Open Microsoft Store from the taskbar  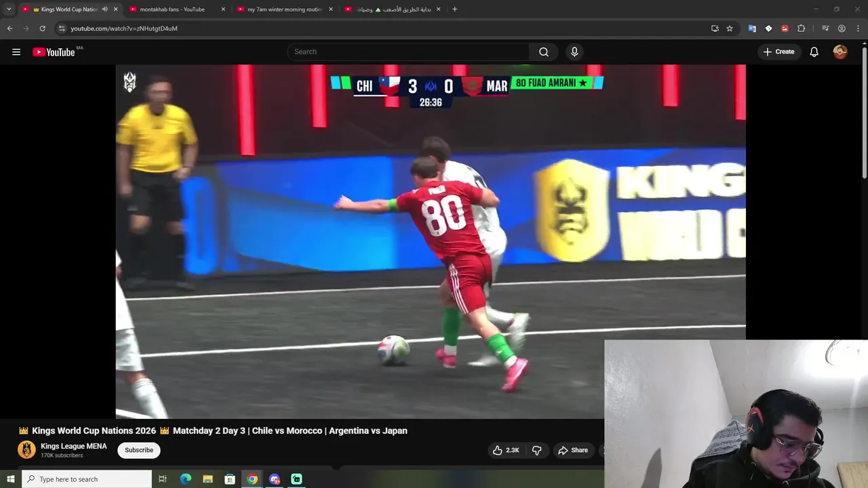[x=230, y=479]
